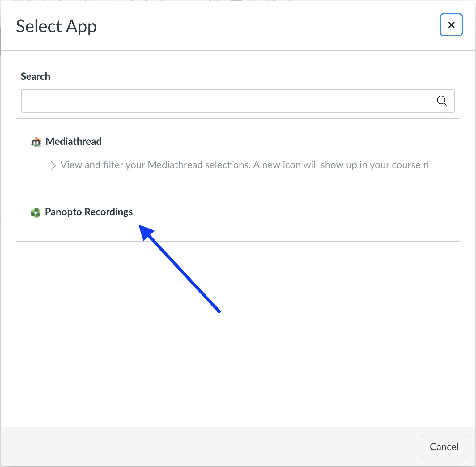Open Panopto Recordings app

[x=89, y=212]
